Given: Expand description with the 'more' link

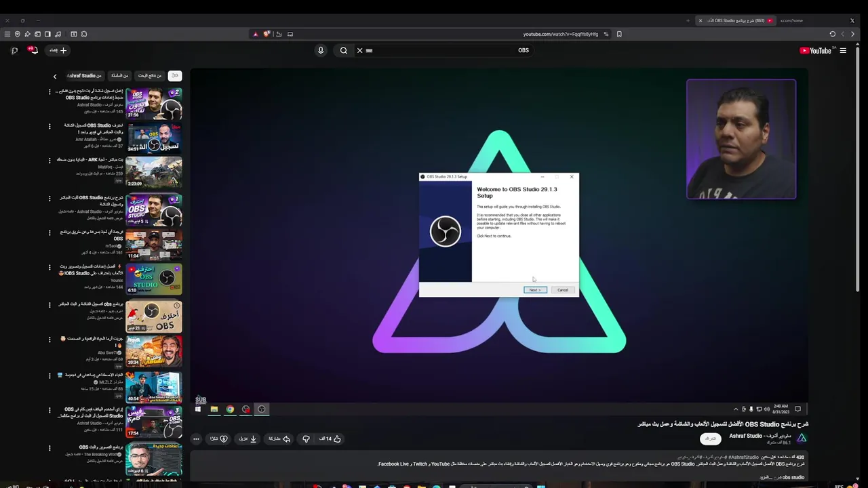Looking at the screenshot, I should point(765,477).
